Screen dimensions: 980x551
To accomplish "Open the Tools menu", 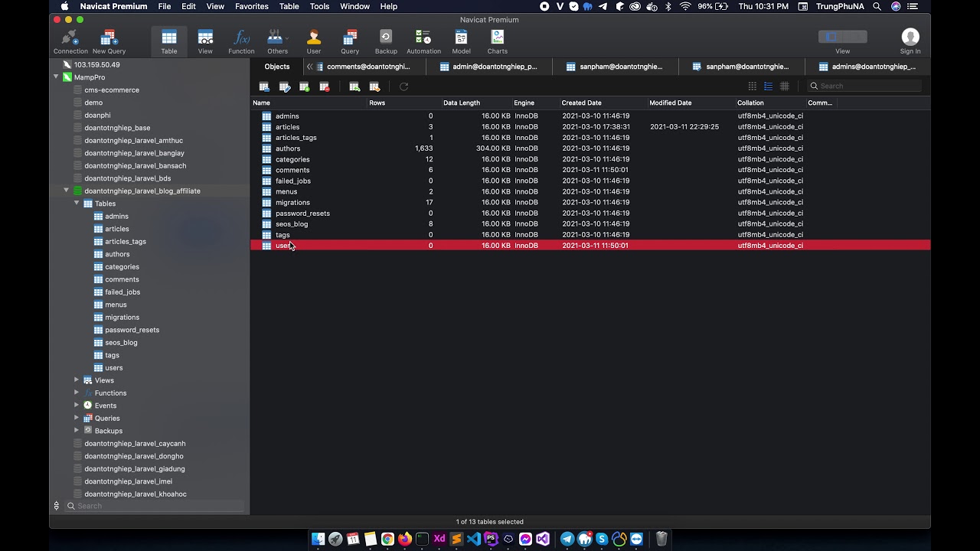I will pos(320,6).
